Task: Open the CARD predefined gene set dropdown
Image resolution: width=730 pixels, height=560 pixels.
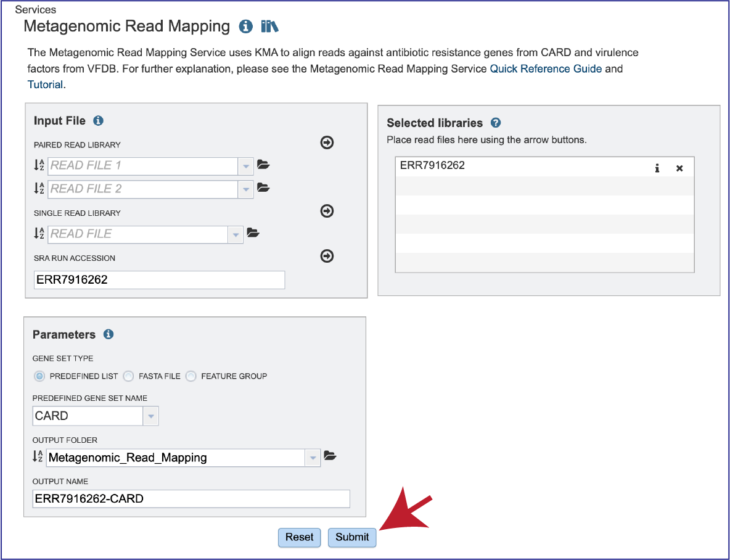Action: point(150,416)
